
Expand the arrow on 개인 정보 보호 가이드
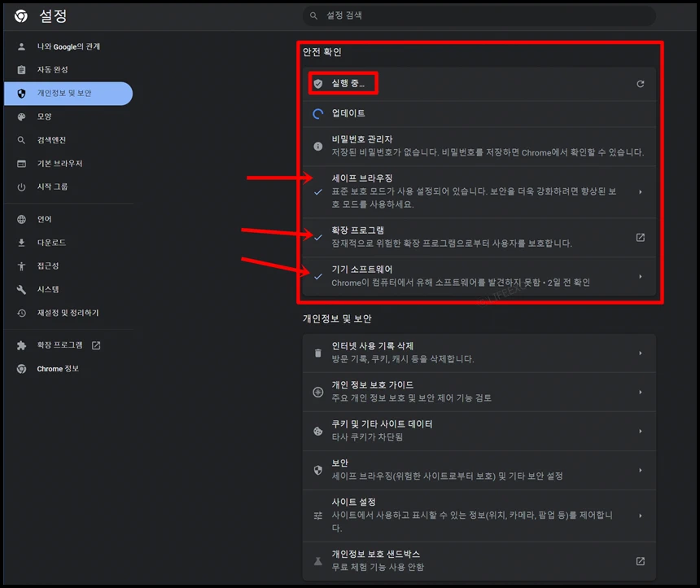[x=641, y=392]
